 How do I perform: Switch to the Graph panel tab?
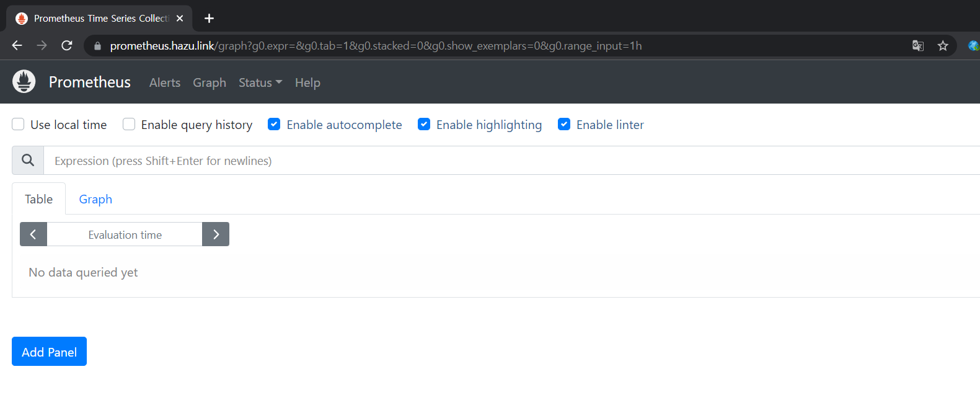pyautogui.click(x=95, y=199)
